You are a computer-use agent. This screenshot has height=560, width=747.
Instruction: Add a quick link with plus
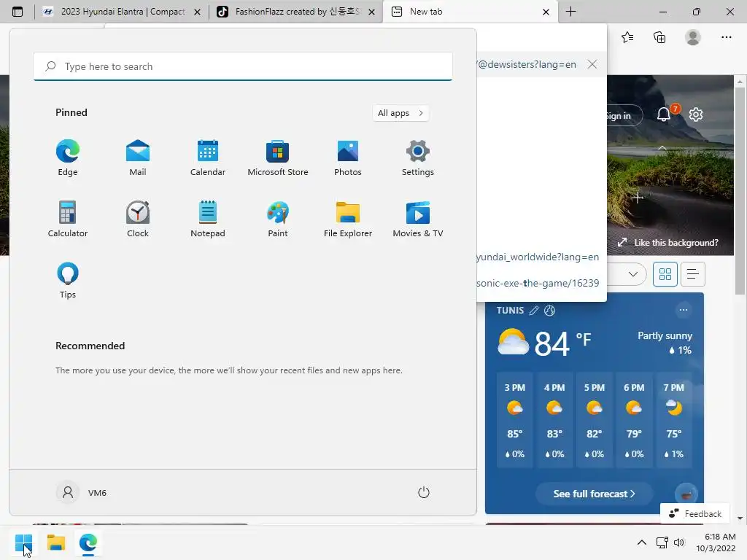click(638, 197)
